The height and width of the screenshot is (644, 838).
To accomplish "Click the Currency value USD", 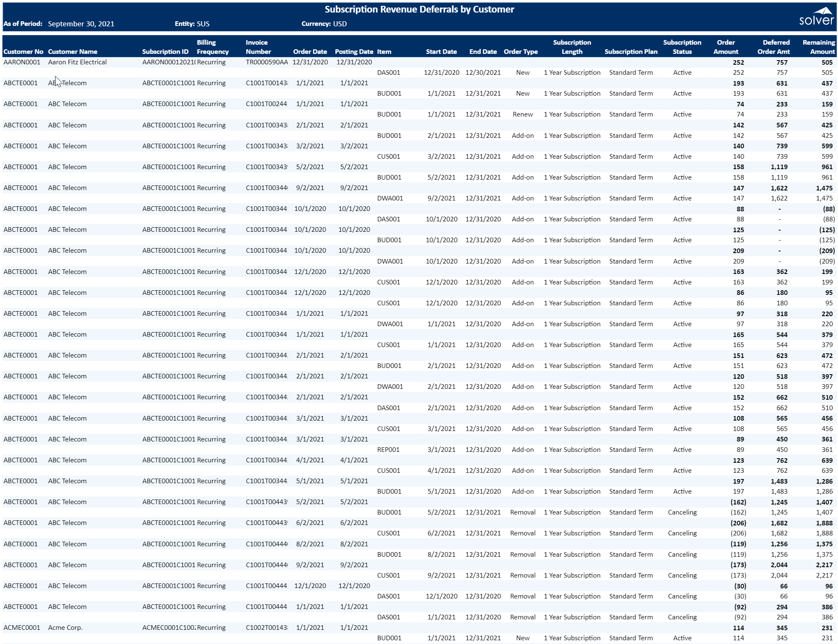I will [340, 24].
